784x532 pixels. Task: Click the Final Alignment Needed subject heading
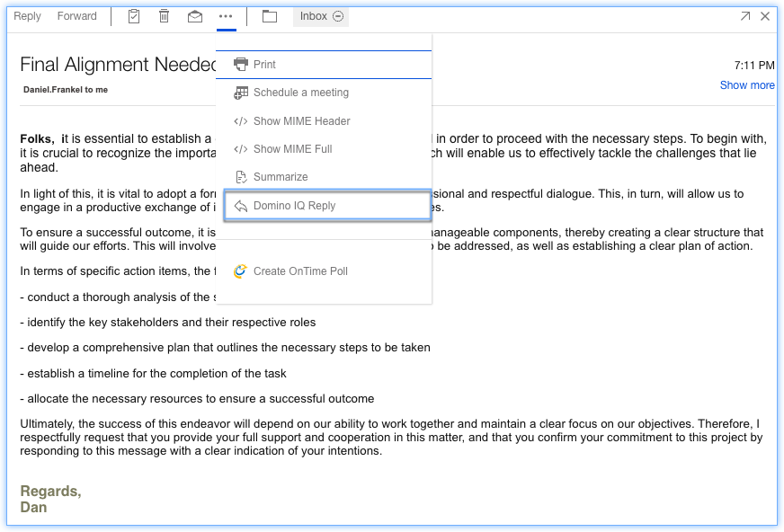(x=118, y=65)
